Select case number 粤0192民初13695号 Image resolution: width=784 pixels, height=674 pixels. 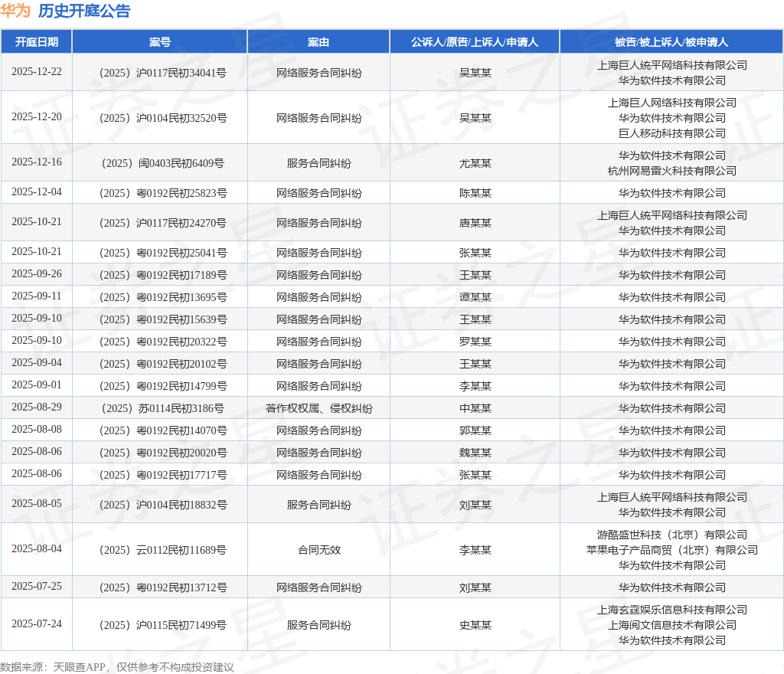pyautogui.click(x=163, y=297)
